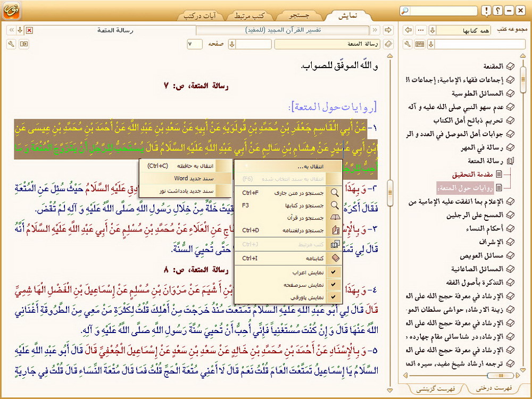The image size is (532, 399).
Task: Click the wrench icon in the text panel toolbar
Action: 11,44
